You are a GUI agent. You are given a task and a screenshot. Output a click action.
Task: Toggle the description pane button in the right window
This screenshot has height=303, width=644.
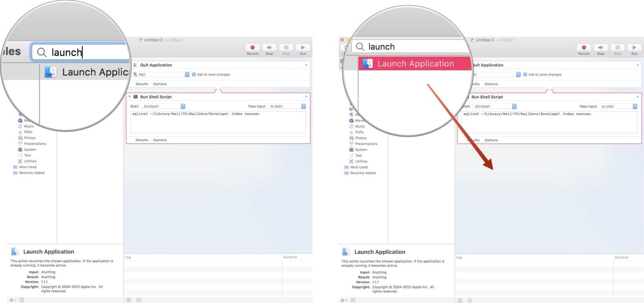(353, 300)
